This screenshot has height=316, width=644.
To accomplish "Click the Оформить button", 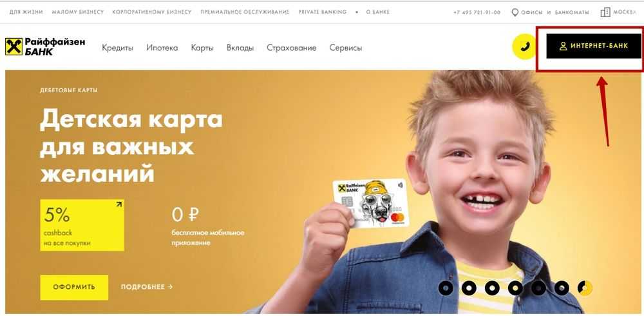I will coord(74,287).
